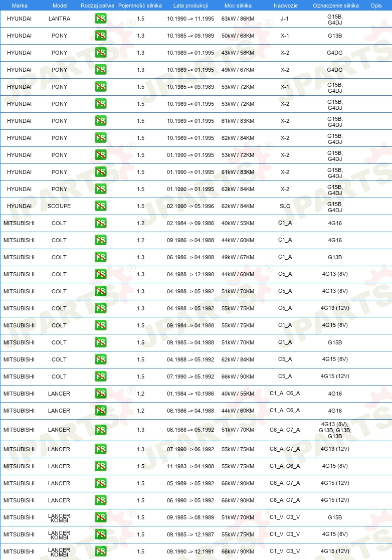This screenshot has width=392, height=560.
Task: Click the fuel icon for the Colt 09.1985 -> 04.1988 row
Action: (101, 342)
